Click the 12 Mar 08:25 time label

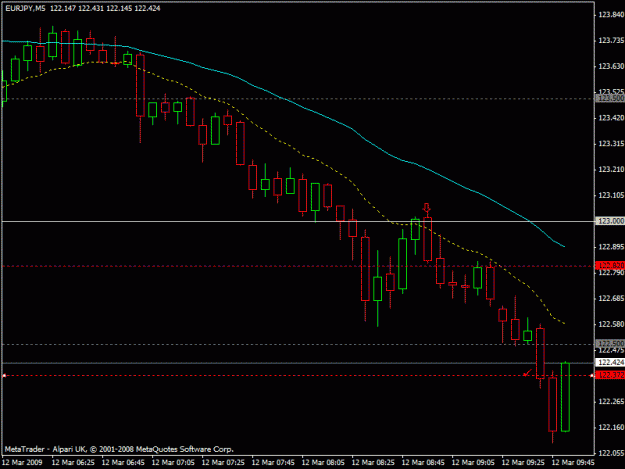[373, 463]
